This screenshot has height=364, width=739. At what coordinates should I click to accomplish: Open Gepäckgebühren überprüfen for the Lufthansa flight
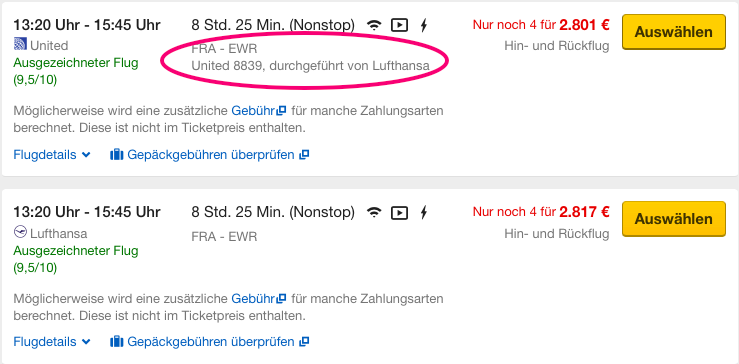click(210, 341)
